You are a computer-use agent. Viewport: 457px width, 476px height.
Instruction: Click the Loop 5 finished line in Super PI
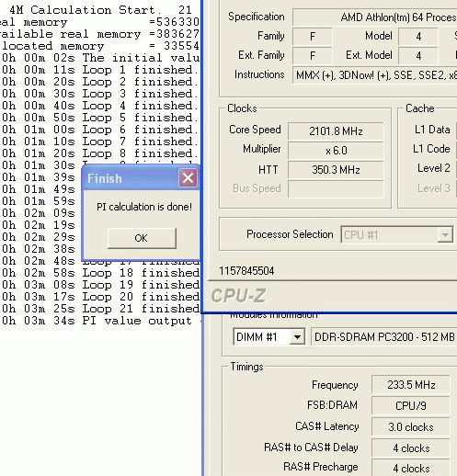(x=100, y=118)
